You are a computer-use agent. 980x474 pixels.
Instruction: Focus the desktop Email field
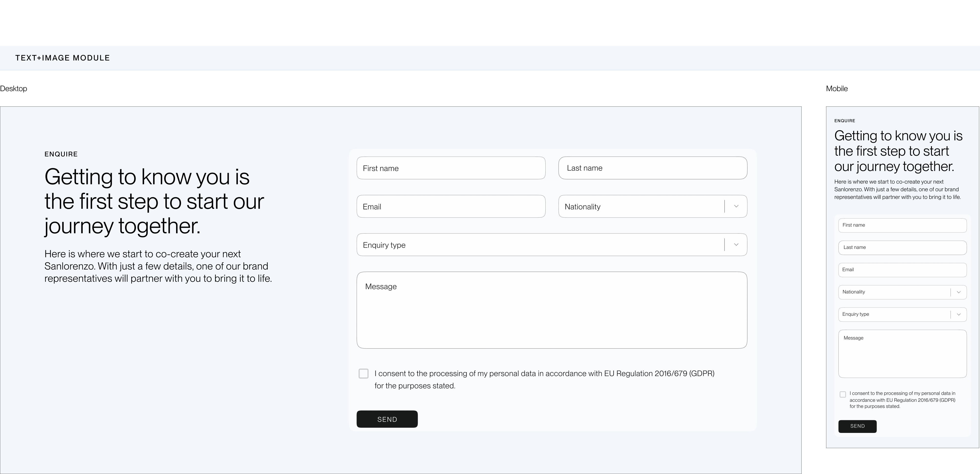[x=451, y=206]
